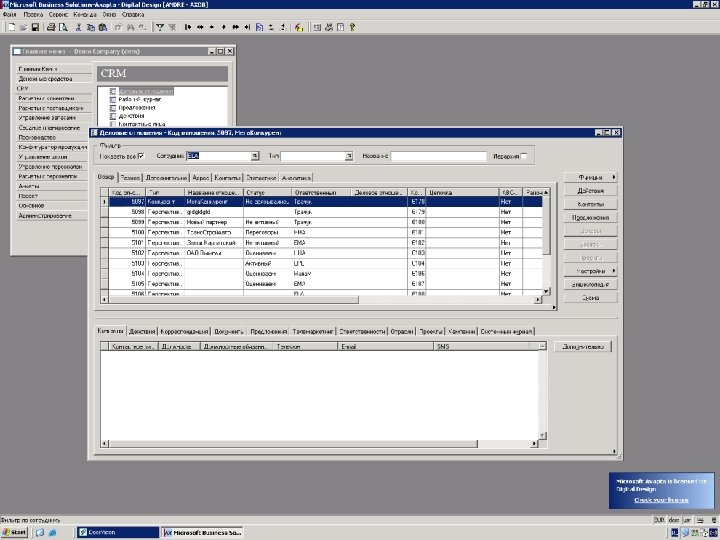Viewport: 720px width, 540px height.
Task: Click the Copy toolbar icon
Action: coord(90,27)
